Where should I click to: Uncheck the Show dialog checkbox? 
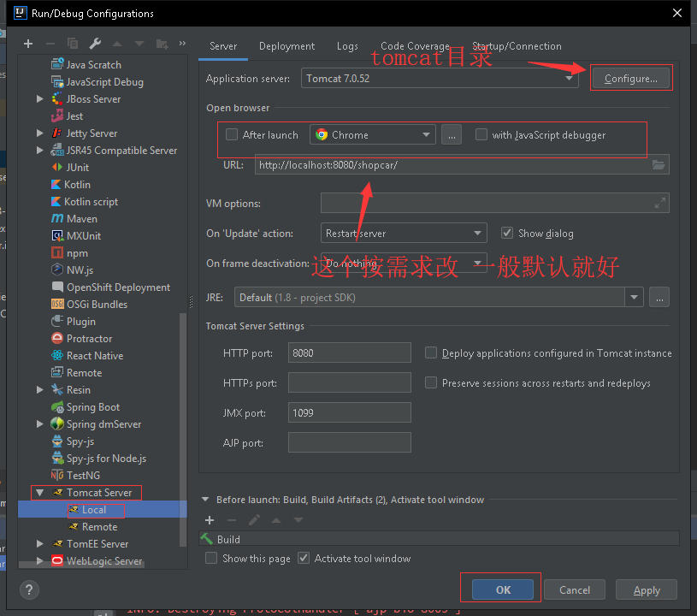(507, 233)
